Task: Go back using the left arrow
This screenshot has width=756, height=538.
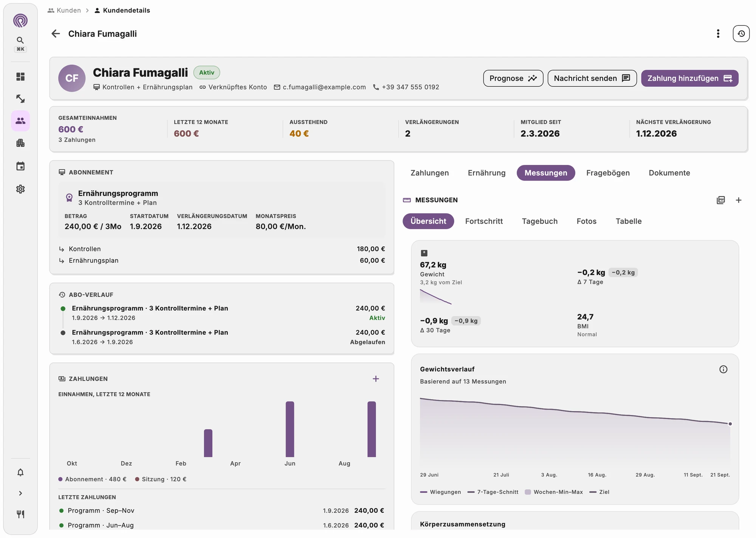Action: point(56,34)
